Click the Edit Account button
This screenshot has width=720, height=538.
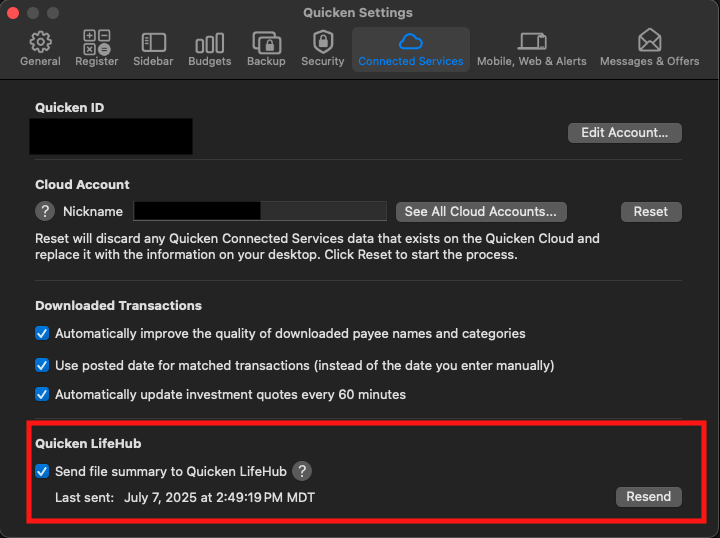point(624,133)
